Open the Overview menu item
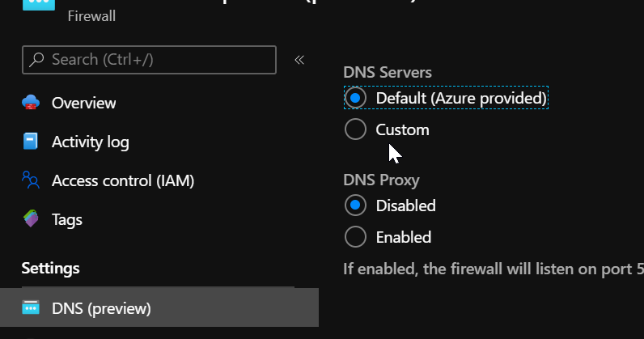The height and width of the screenshot is (339, 644). [x=83, y=103]
